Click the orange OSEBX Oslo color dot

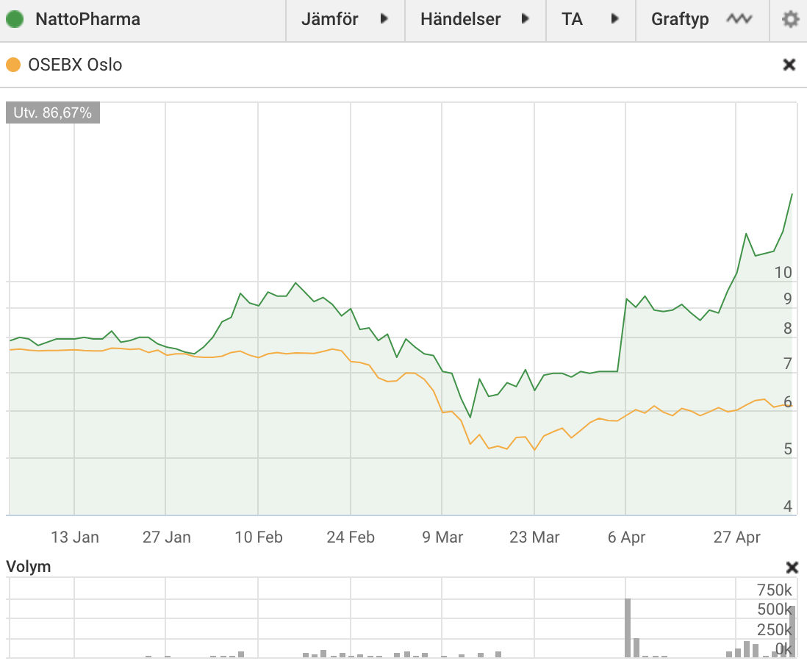[x=13, y=65]
